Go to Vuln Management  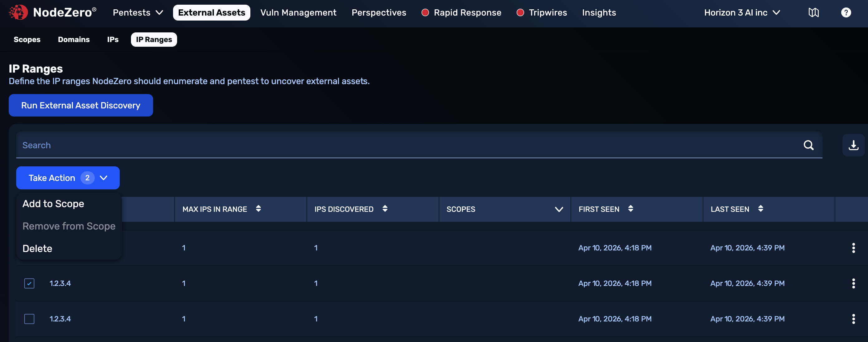pos(298,12)
